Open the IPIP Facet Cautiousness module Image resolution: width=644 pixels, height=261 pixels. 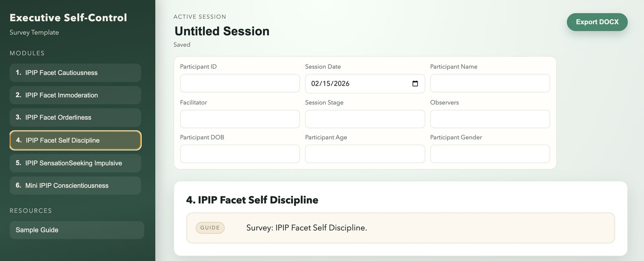(75, 73)
